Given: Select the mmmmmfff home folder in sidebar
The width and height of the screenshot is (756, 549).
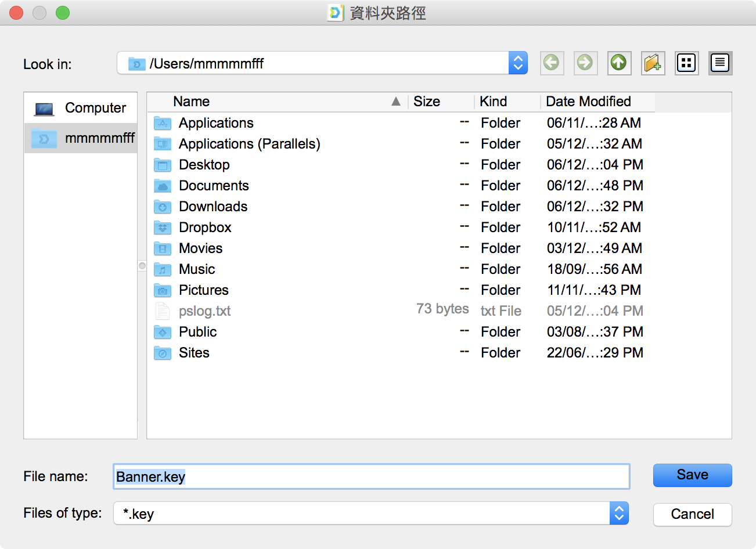Looking at the screenshot, I should click(x=81, y=138).
